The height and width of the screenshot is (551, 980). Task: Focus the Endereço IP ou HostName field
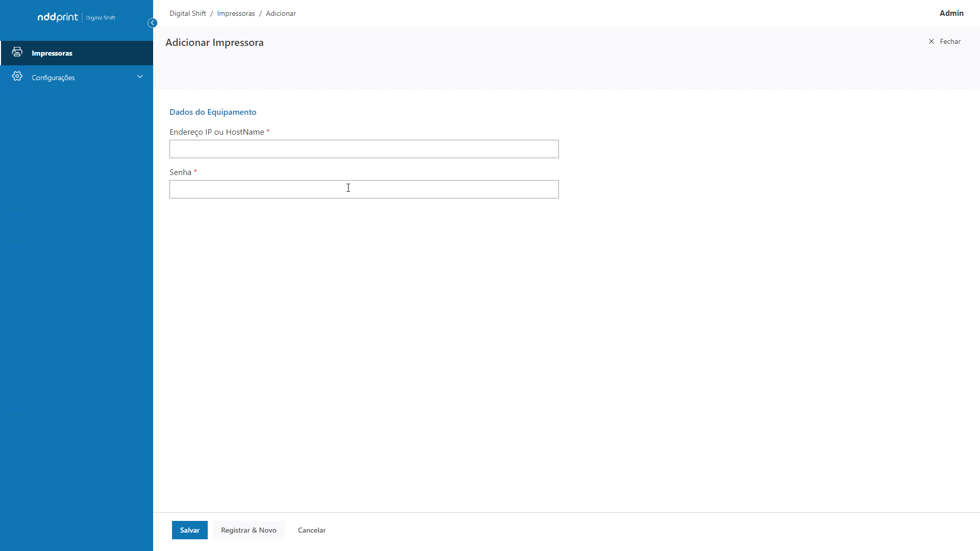tap(364, 149)
